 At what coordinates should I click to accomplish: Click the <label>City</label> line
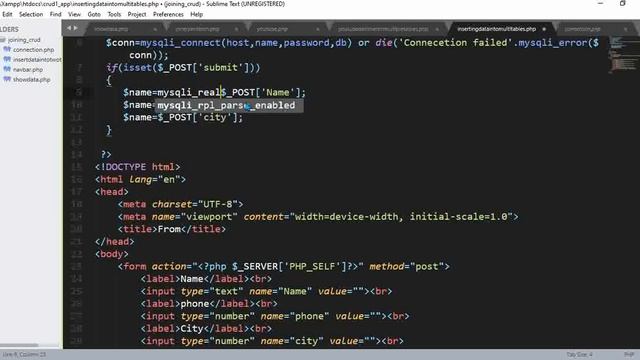pos(206,329)
